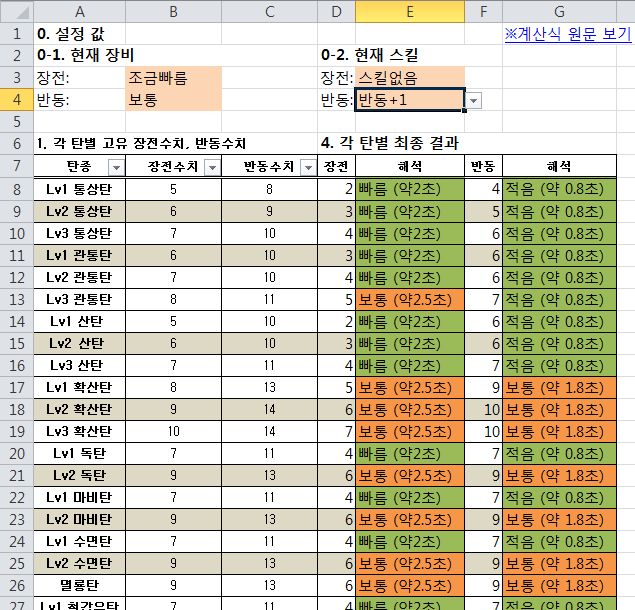635x610 pixels.
Task: Select the 스킬없음 reload skill cell
Action: click(410, 77)
